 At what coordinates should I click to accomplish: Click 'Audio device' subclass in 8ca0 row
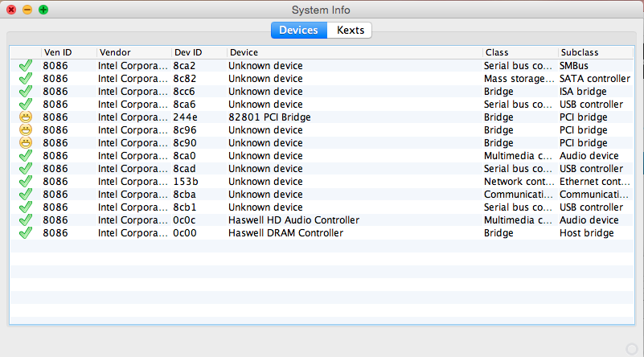(589, 156)
